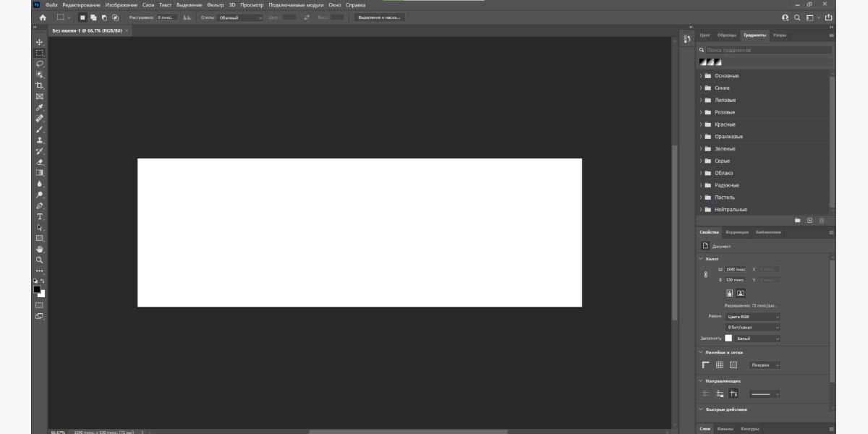
Task: Open the Фильтр menu
Action: click(216, 5)
